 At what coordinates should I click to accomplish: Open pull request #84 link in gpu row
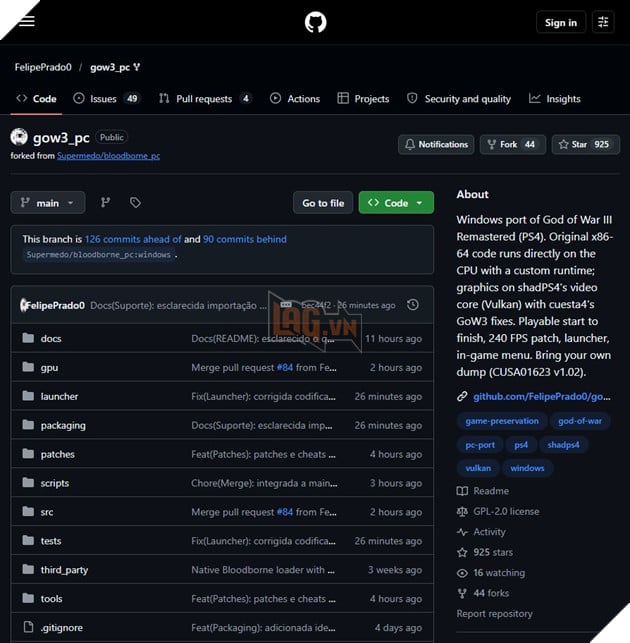coord(285,368)
